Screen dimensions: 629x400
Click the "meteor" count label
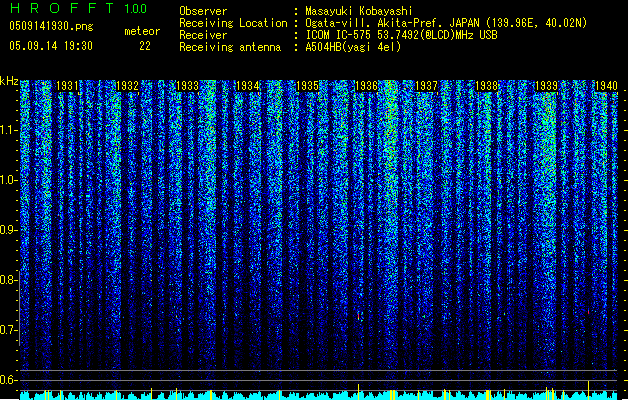click(142, 31)
